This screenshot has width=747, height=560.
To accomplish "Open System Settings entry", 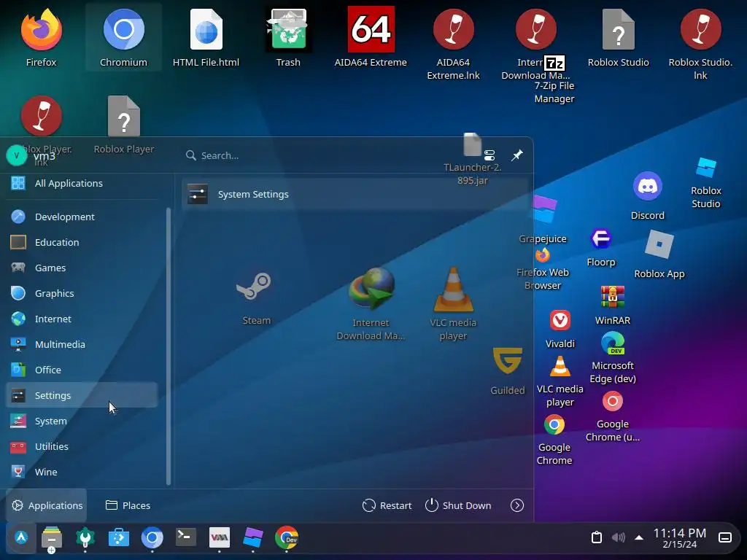I will coord(355,194).
